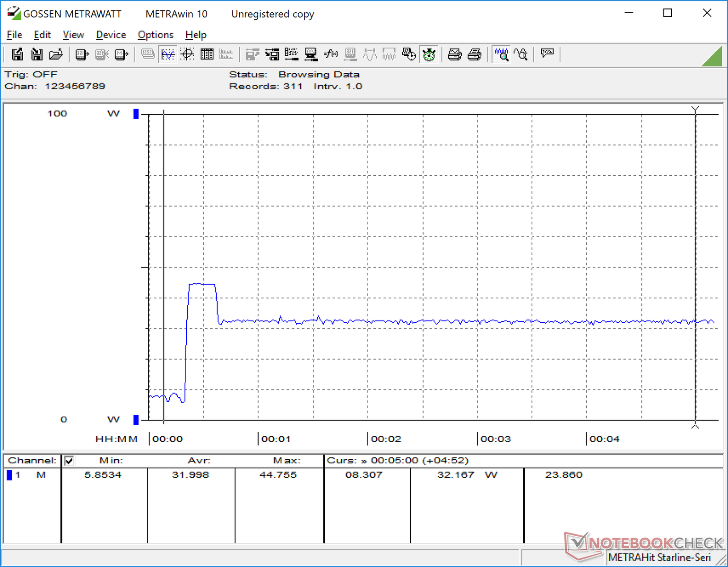The width and height of the screenshot is (728, 567).
Task: Click the Curs: 00:05:00 (+04:52) header
Action: (398, 461)
